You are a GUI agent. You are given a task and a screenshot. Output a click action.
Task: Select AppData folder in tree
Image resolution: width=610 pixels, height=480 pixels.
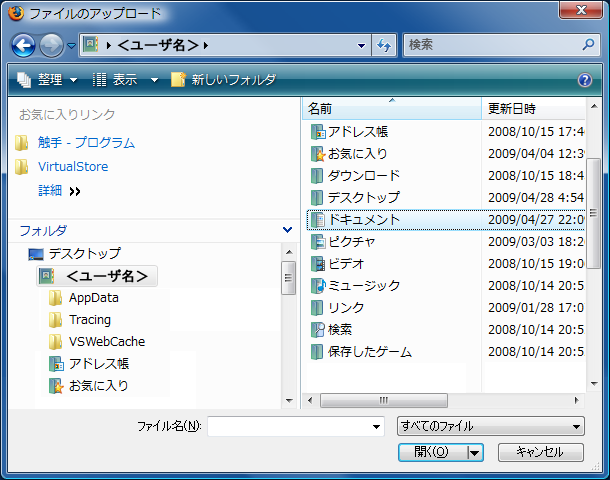point(94,298)
